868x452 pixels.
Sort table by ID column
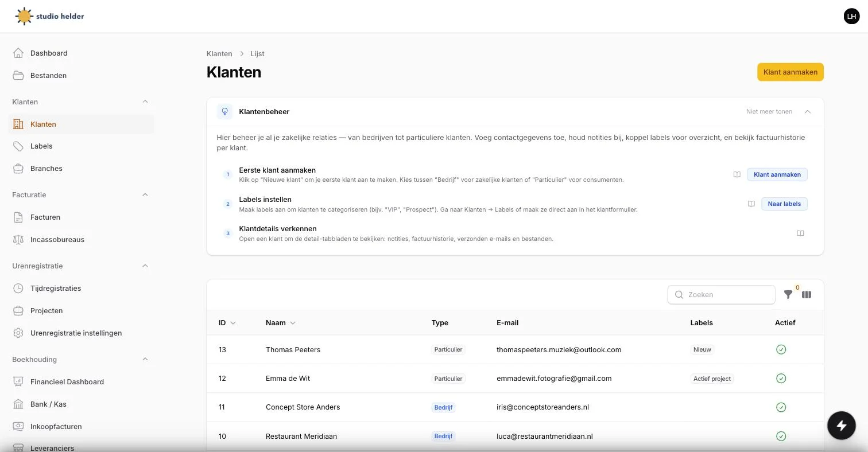pyautogui.click(x=227, y=323)
